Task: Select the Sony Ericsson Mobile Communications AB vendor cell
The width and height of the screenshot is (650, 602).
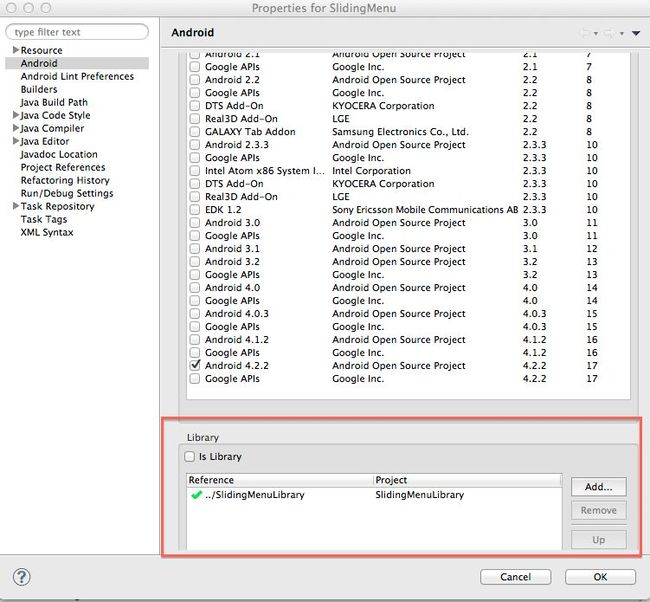Action: 425,210
